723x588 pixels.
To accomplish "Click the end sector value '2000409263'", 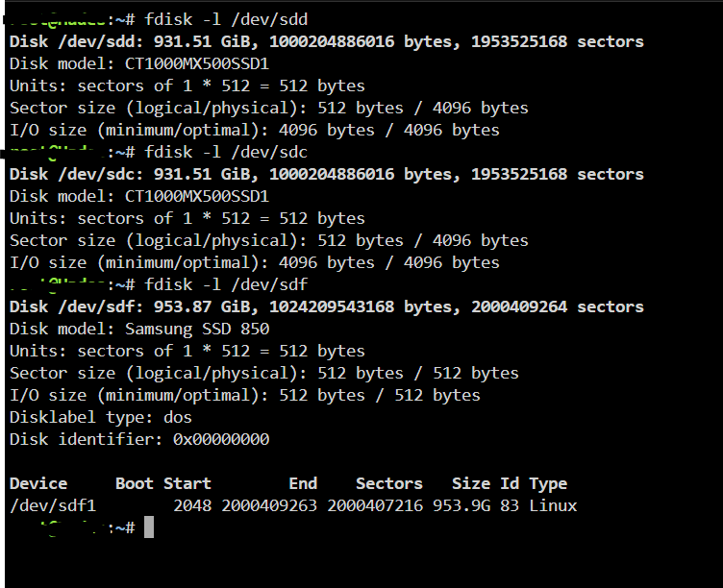I will coord(269,506).
